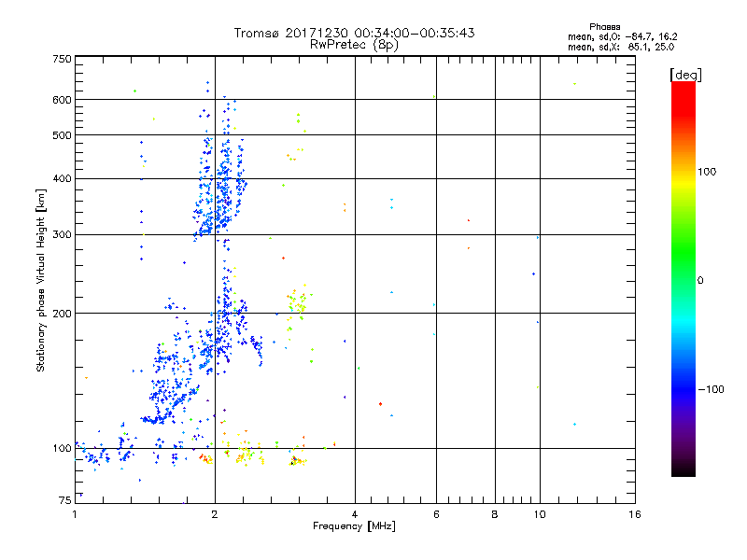Click the 'RwPretec (8p)' subtitle

[x=354, y=45]
